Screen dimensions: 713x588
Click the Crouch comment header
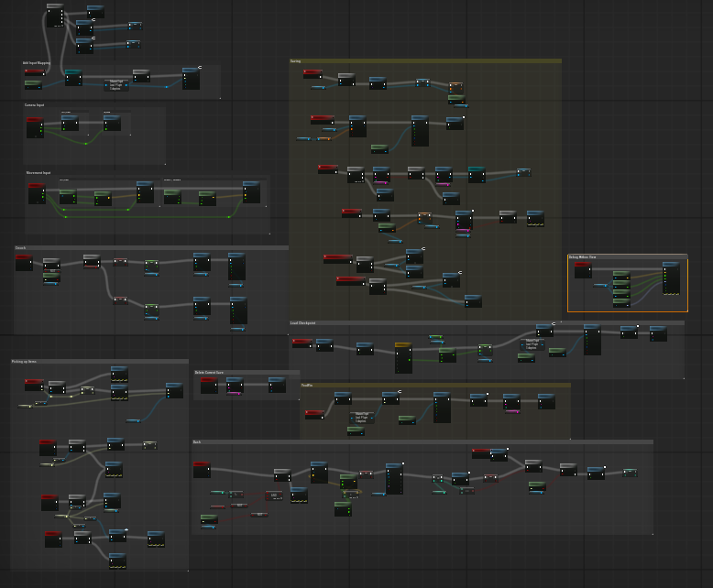(x=151, y=247)
